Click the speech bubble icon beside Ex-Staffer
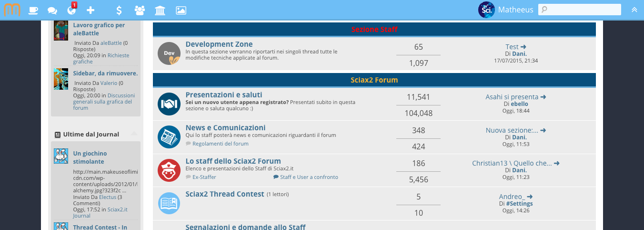This screenshot has width=644, height=230. [188, 177]
